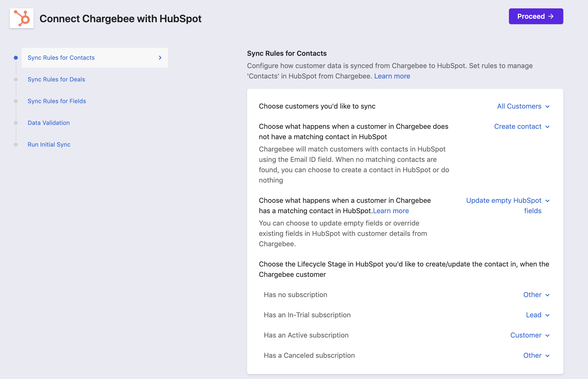Change the Has no subscription lifecycle stage dropdown
Image resolution: width=588 pixels, height=379 pixels.
point(536,295)
